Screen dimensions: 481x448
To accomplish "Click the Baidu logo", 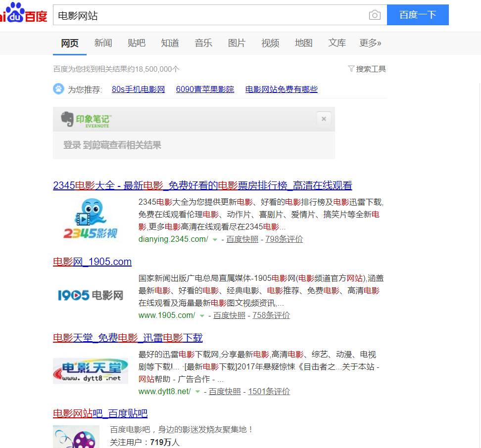I will (24, 13).
